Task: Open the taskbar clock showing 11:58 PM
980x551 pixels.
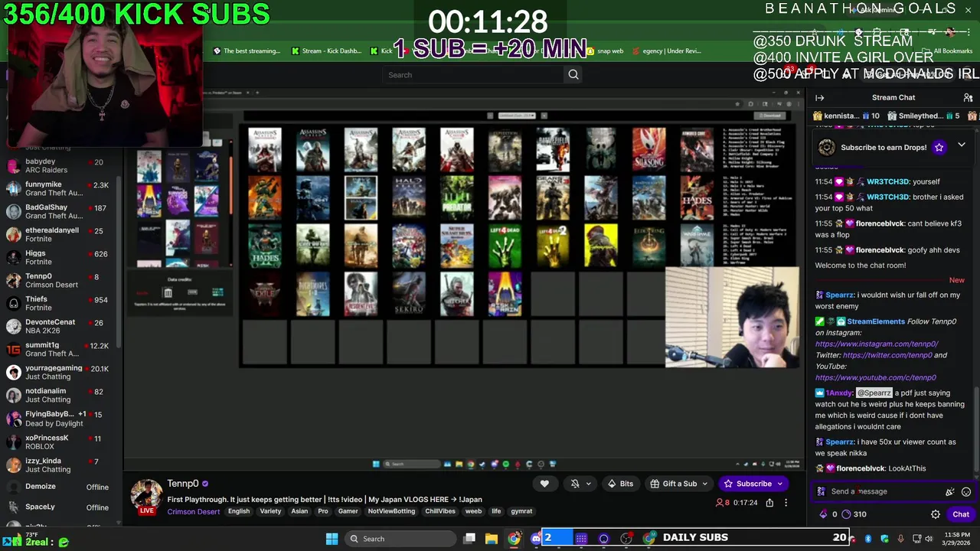Action: [x=958, y=539]
